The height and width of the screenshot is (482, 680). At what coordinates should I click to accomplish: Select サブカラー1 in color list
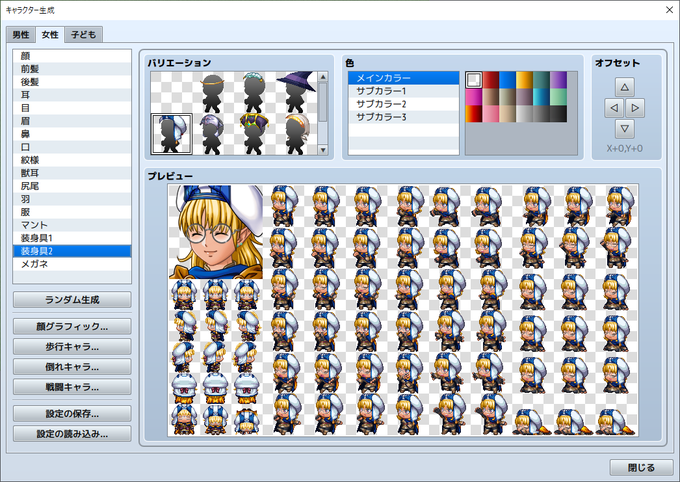point(403,91)
